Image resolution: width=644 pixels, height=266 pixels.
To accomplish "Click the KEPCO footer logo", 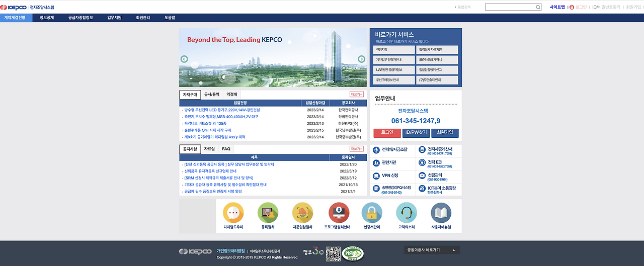I will click(195, 251).
